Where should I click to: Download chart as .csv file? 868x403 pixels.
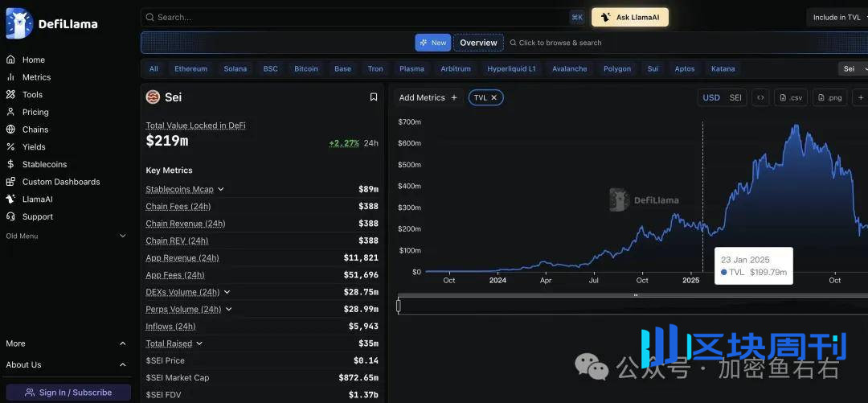tap(790, 97)
